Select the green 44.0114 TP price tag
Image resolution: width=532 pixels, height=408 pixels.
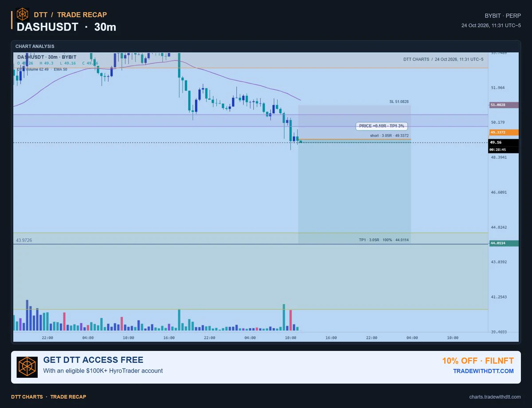(504, 243)
